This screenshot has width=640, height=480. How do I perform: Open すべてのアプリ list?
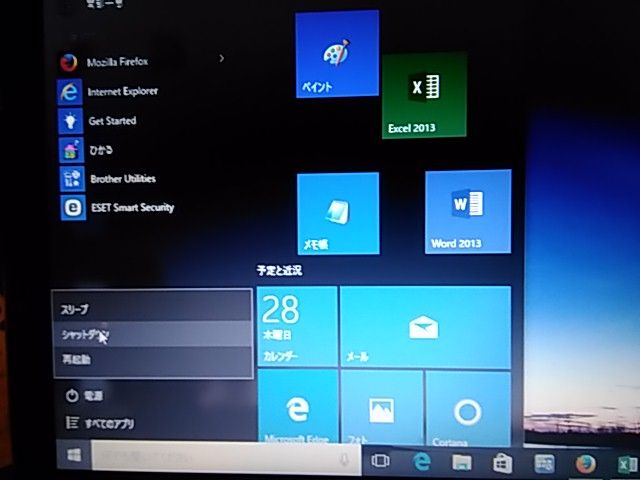pyautogui.click(x=100, y=423)
